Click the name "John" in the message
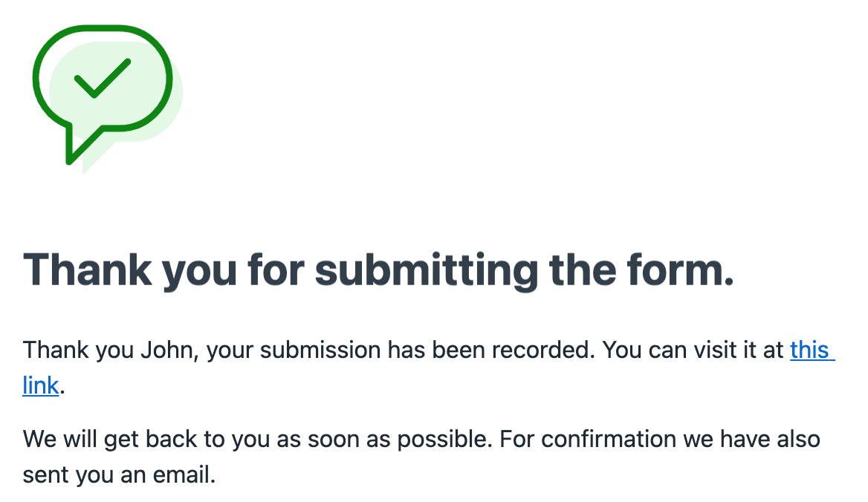Viewport: 868px width, 502px height. coord(169,350)
